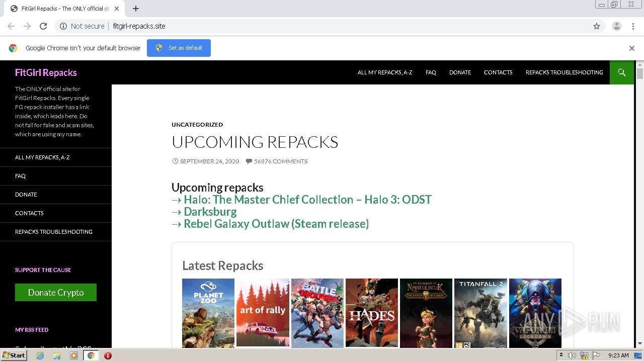Select FAQ in left sidebar
This screenshot has width=644, height=362.
click(20, 176)
